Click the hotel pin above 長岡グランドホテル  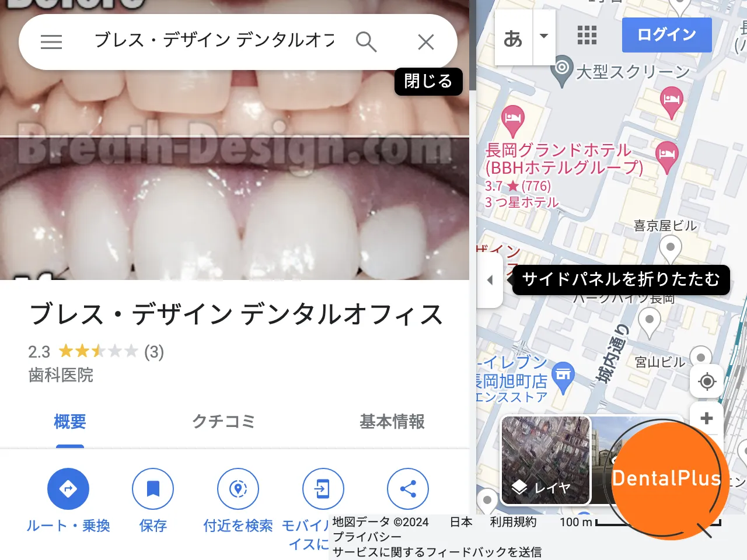(513, 120)
